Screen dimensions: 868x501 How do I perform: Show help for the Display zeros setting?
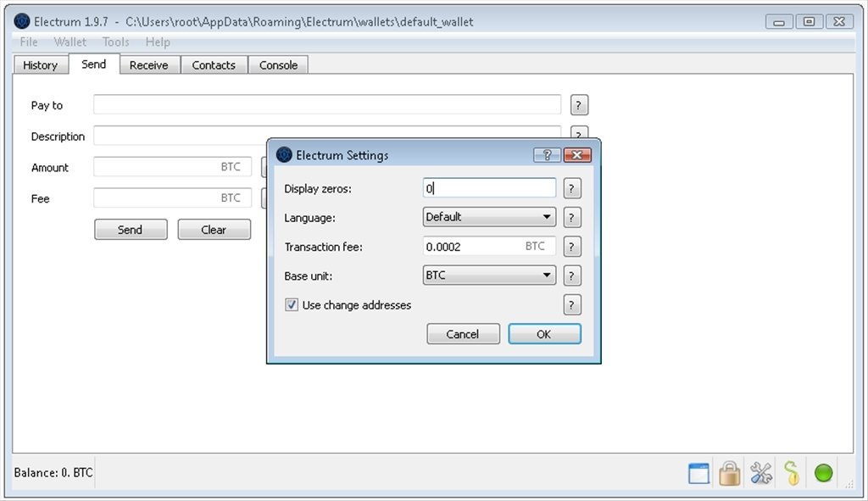pyautogui.click(x=572, y=189)
